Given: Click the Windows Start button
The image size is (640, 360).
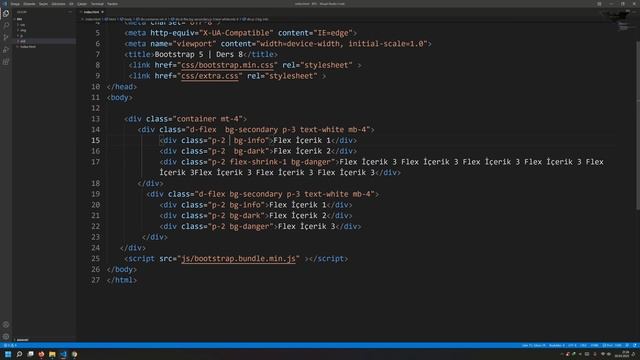Looking at the screenshot, I should tap(8, 354).
